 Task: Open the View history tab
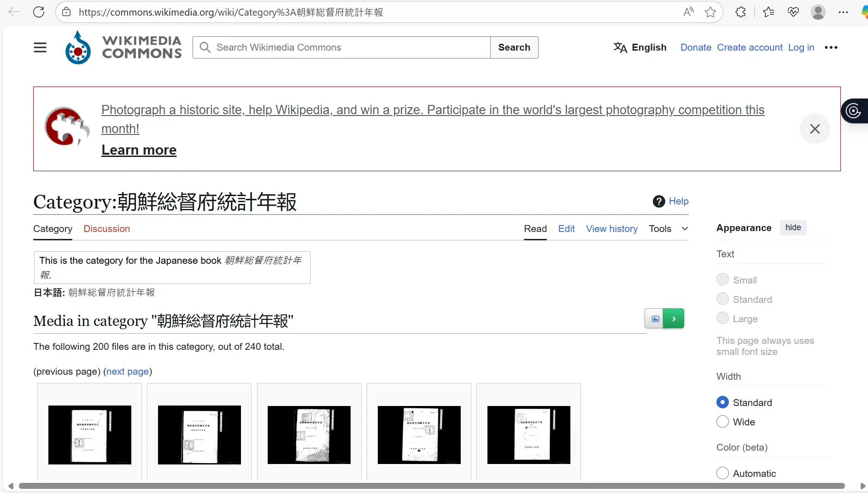[x=611, y=229]
